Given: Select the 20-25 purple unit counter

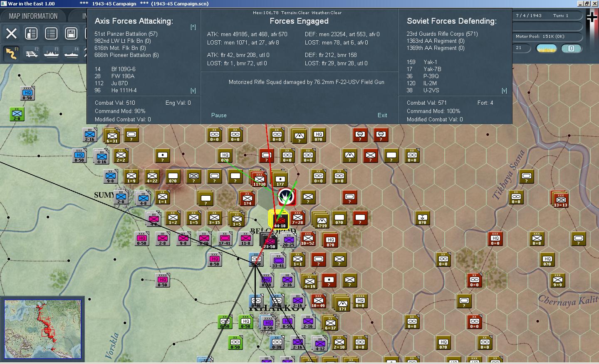Looking at the screenshot, I should click(289, 240).
